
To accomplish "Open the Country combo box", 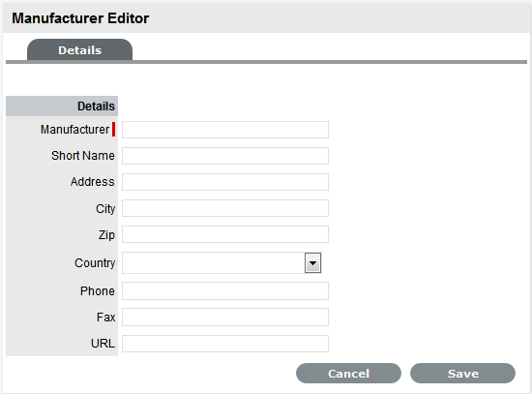I will pos(222,263).
